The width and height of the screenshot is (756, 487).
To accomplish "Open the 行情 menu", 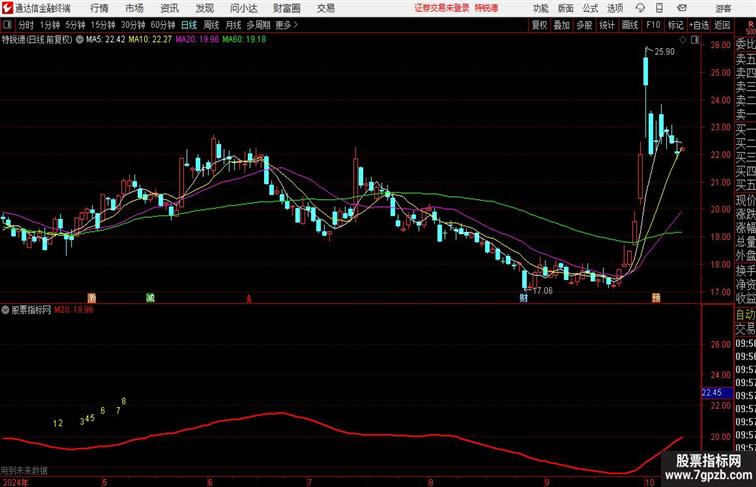I will tap(99, 8).
